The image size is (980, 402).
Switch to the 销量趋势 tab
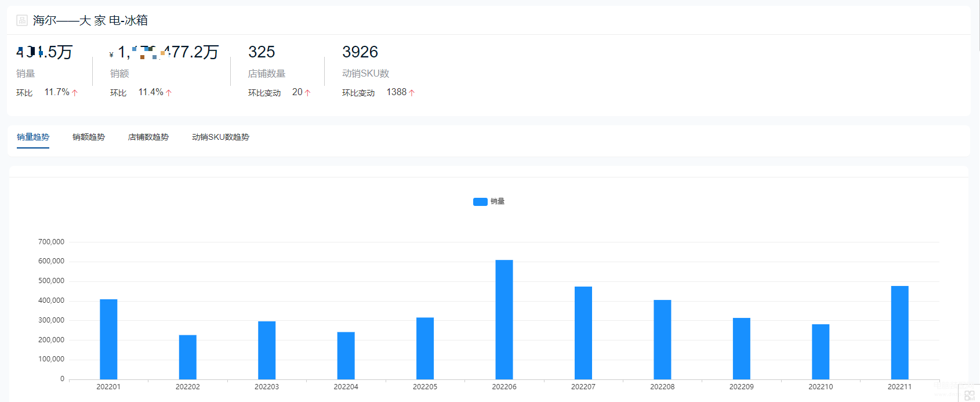click(x=33, y=137)
